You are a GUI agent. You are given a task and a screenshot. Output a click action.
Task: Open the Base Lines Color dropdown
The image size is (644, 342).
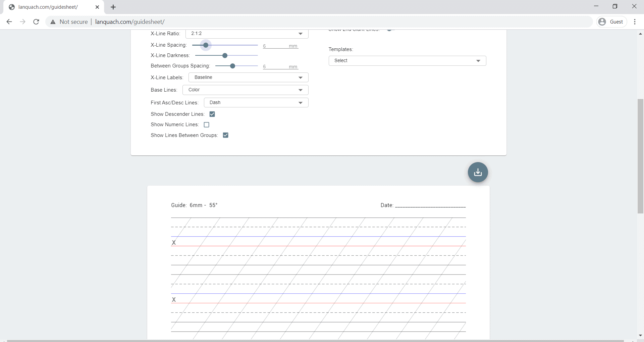click(245, 90)
